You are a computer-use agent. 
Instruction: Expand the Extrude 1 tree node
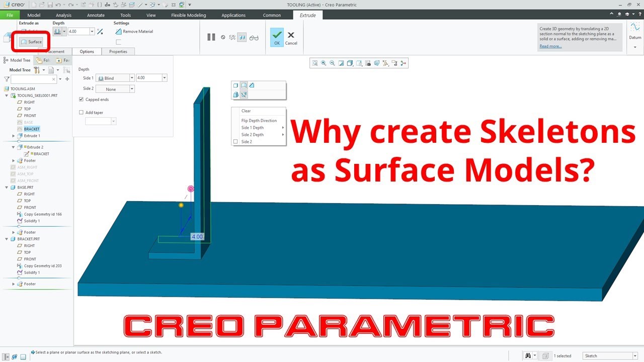[14, 136]
